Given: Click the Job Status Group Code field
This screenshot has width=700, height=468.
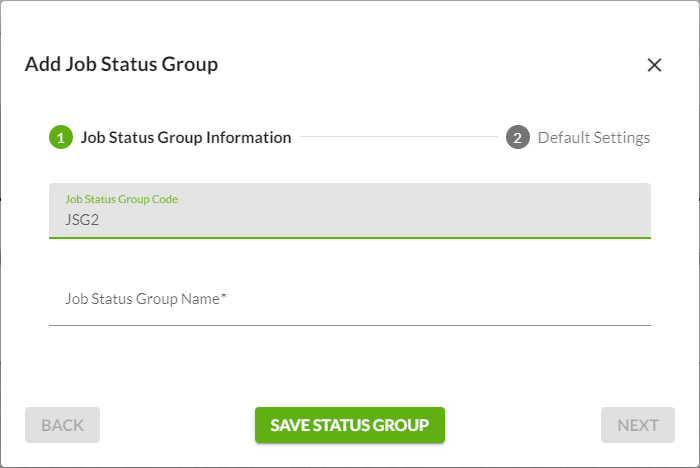Looking at the screenshot, I should [x=350, y=211].
